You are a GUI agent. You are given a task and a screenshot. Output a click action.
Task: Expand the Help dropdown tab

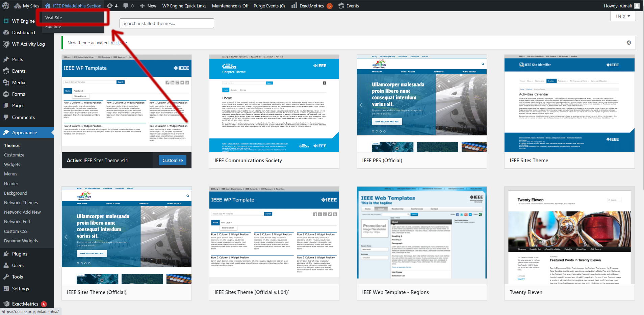click(x=623, y=16)
